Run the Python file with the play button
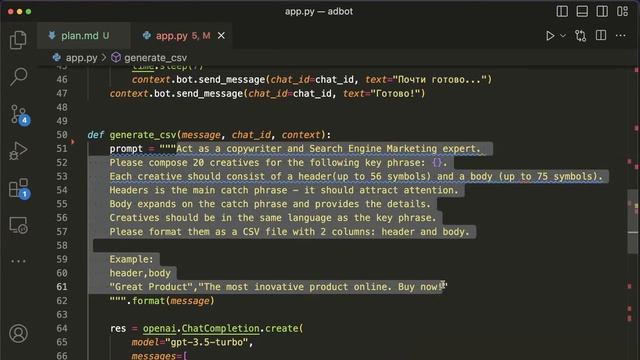Screen dimensions: 640x360 (x=550, y=36)
